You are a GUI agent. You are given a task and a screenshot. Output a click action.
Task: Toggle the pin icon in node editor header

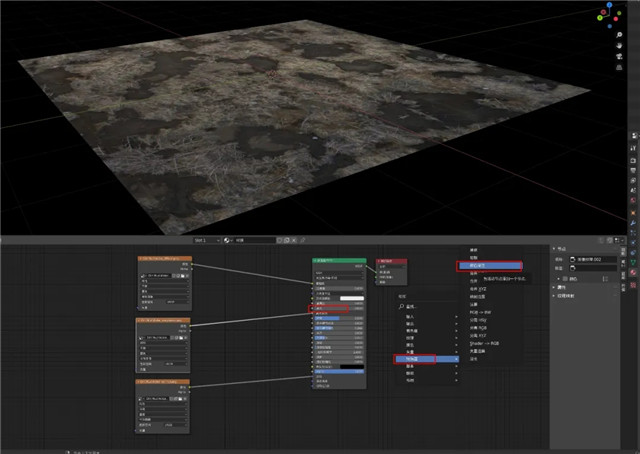[305, 240]
